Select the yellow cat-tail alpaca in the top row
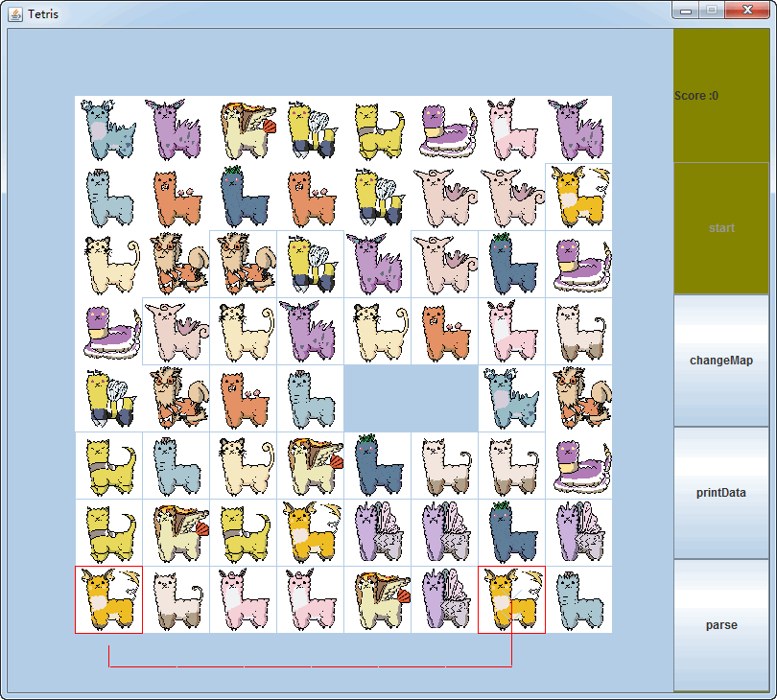 coord(377,129)
